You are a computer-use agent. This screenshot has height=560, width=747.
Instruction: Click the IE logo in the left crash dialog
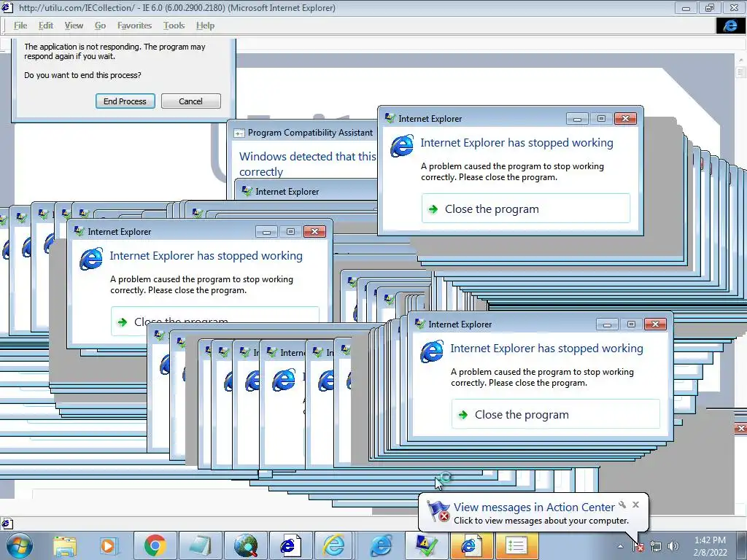click(91, 259)
